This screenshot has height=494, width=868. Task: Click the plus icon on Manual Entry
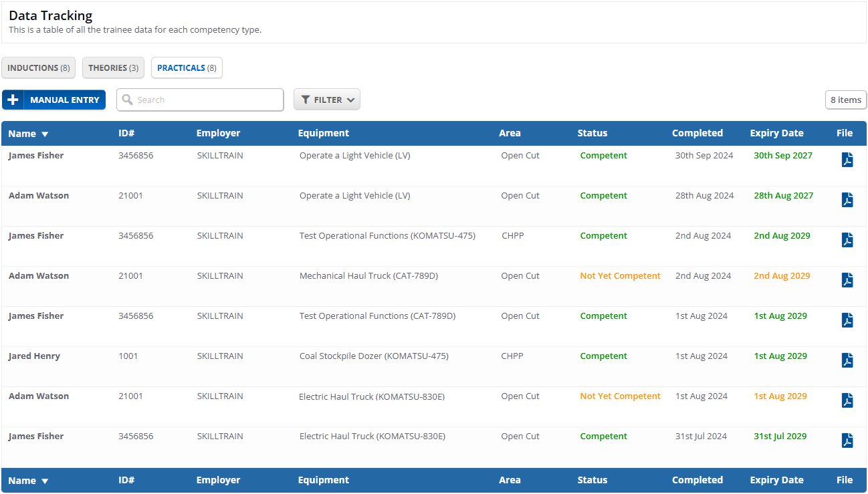pyautogui.click(x=13, y=99)
